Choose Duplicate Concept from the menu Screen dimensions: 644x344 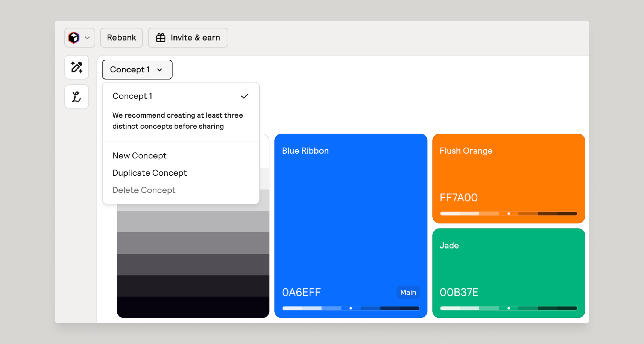(x=149, y=173)
